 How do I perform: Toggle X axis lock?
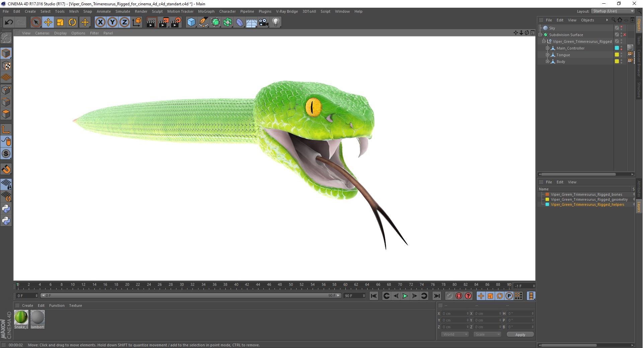100,22
